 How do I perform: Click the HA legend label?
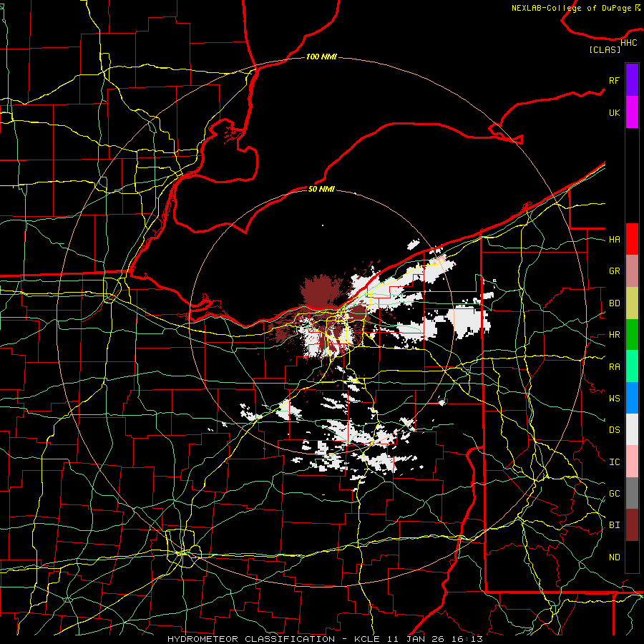[614, 240]
